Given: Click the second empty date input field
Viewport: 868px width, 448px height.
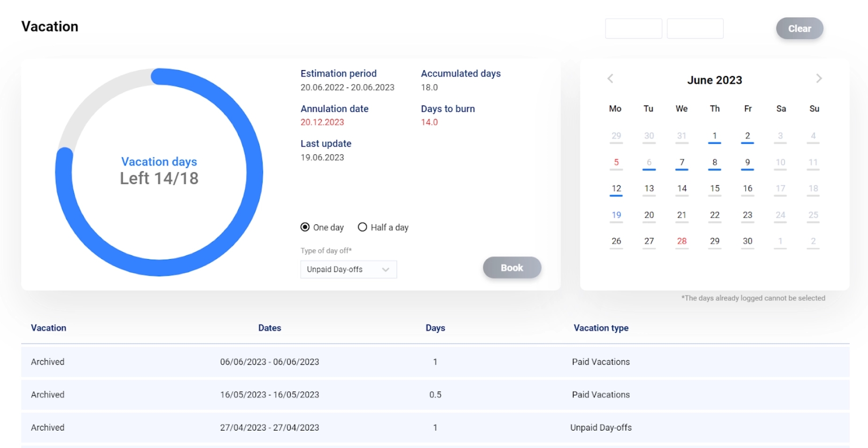Looking at the screenshot, I should [695, 29].
